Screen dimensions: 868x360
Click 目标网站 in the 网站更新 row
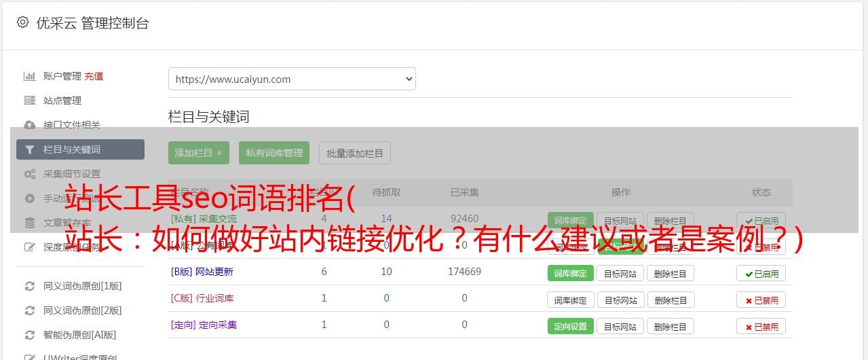(620, 273)
